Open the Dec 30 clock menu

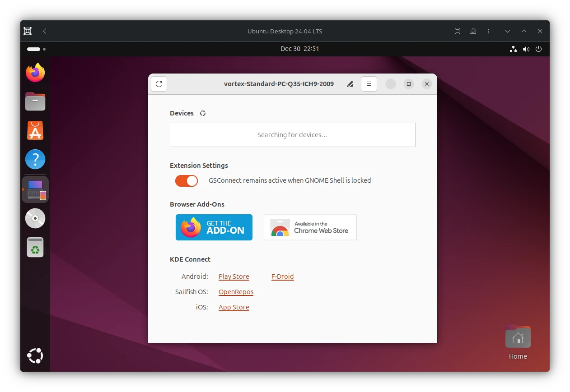coord(300,48)
